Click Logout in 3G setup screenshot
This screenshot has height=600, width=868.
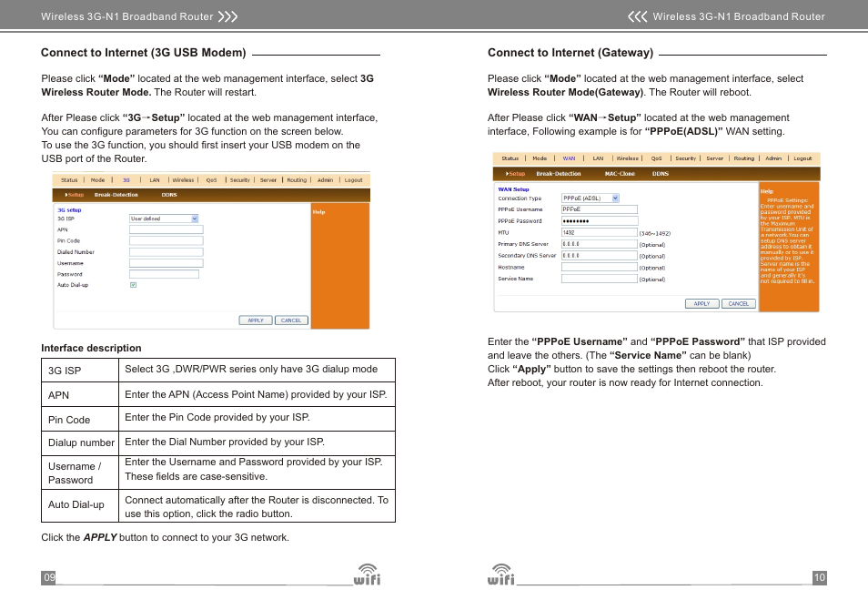click(x=354, y=180)
